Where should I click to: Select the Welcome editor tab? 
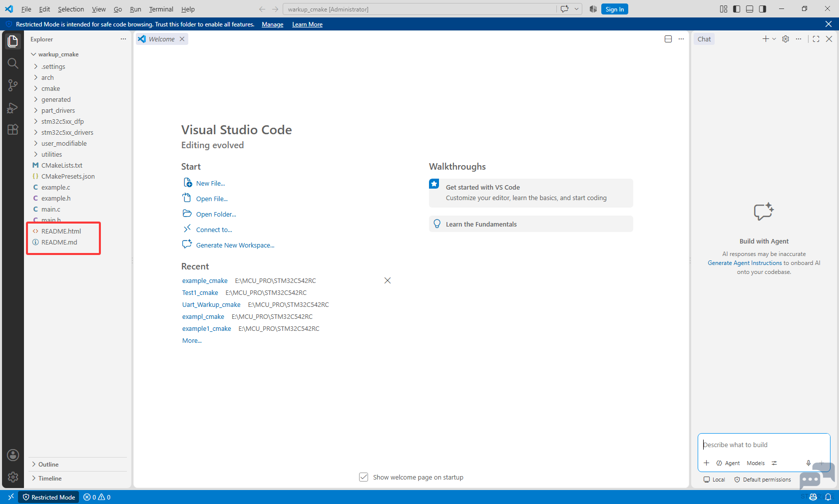coord(162,39)
